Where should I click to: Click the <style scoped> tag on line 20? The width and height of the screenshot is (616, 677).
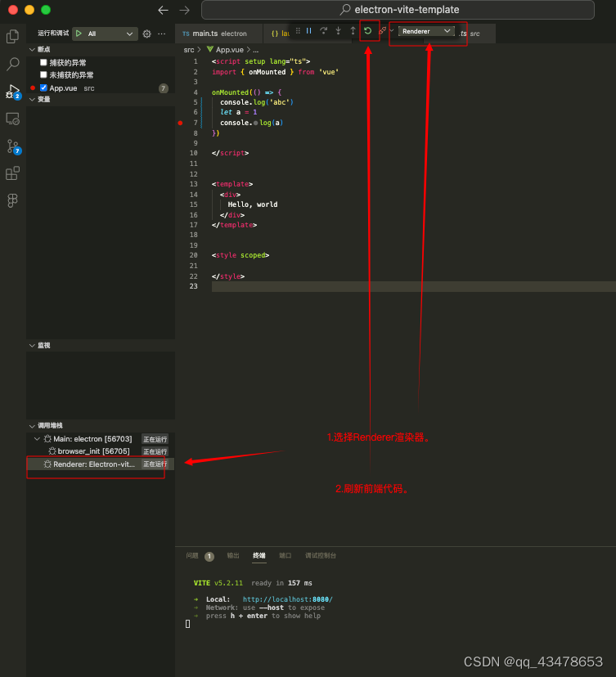pyautogui.click(x=241, y=255)
